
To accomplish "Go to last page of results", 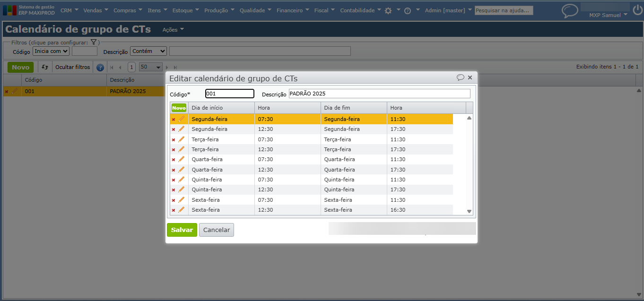I will click(x=175, y=67).
